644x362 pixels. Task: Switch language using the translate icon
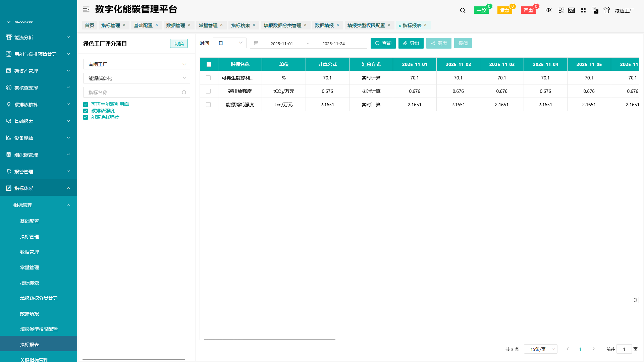pos(595,10)
